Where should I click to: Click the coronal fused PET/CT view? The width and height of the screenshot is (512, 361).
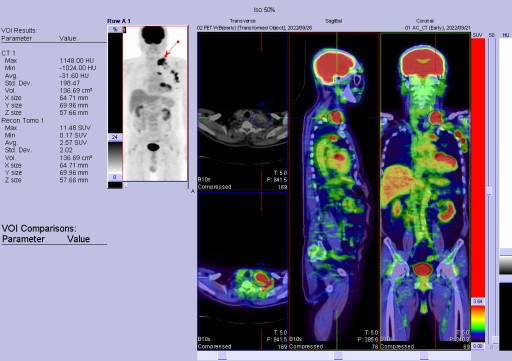pos(425,191)
